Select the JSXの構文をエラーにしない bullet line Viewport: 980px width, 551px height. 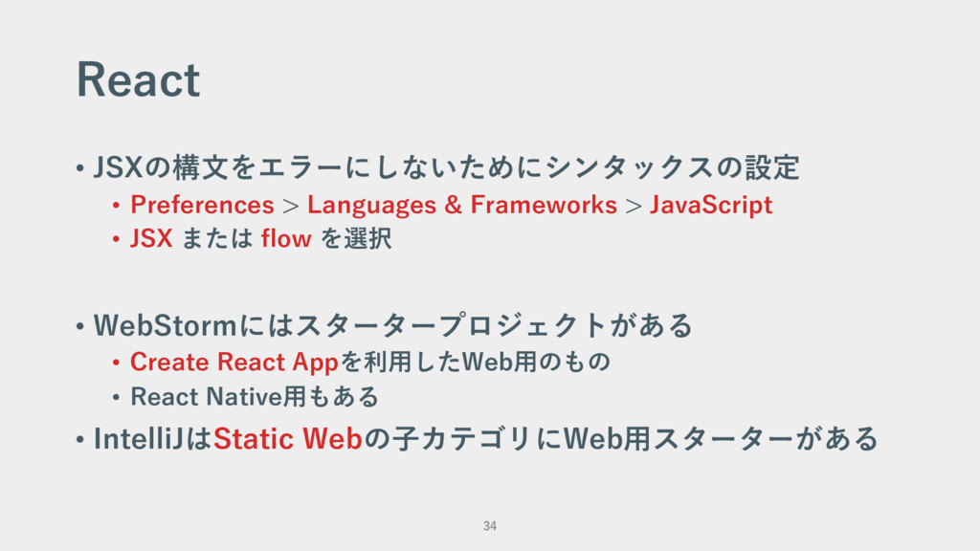coord(446,167)
